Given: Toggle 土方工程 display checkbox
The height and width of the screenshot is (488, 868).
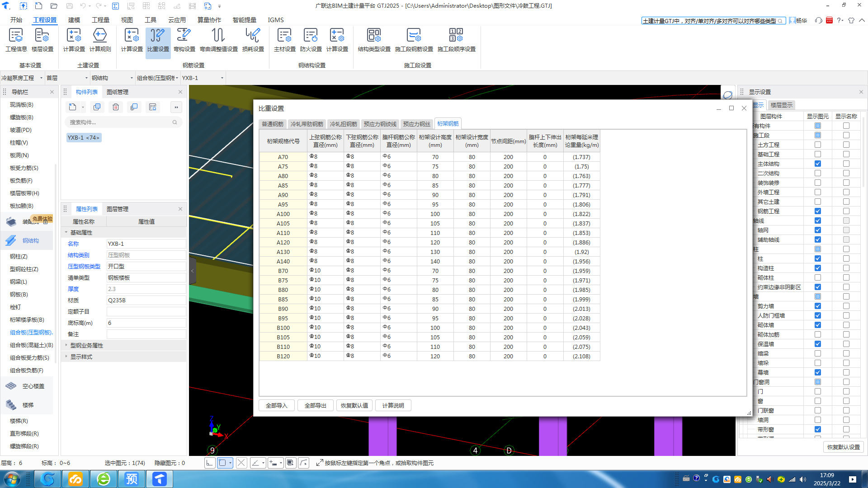Looking at the screenshot, I should [818, 145].
